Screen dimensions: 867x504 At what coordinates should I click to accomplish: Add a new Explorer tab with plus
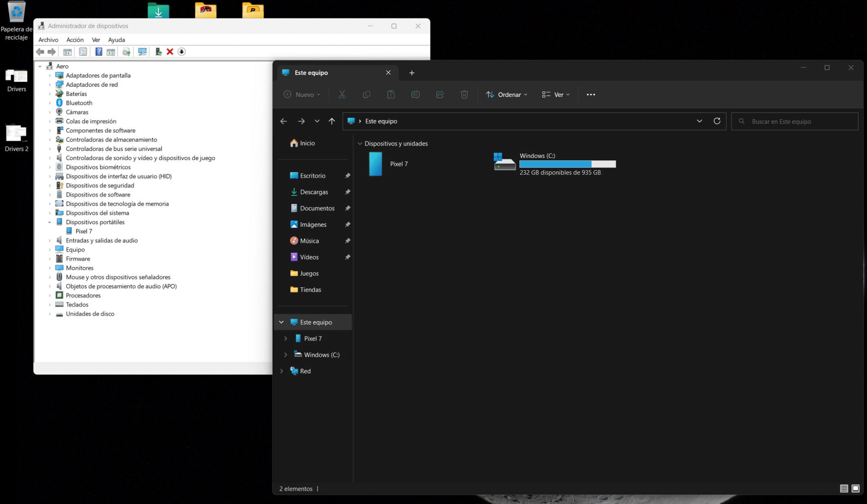tap(412, 73)
